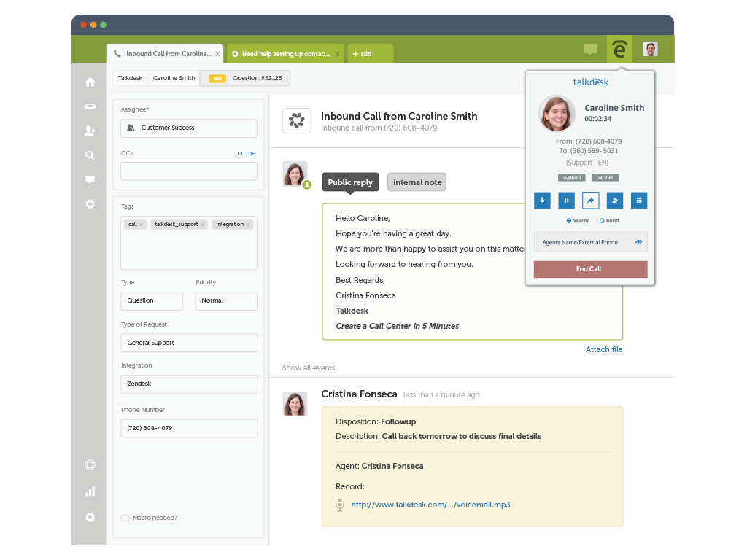The image size is (747, 560).
Task: Click the + add tab button
Action: pyautogui.click(x=371, y=54)
